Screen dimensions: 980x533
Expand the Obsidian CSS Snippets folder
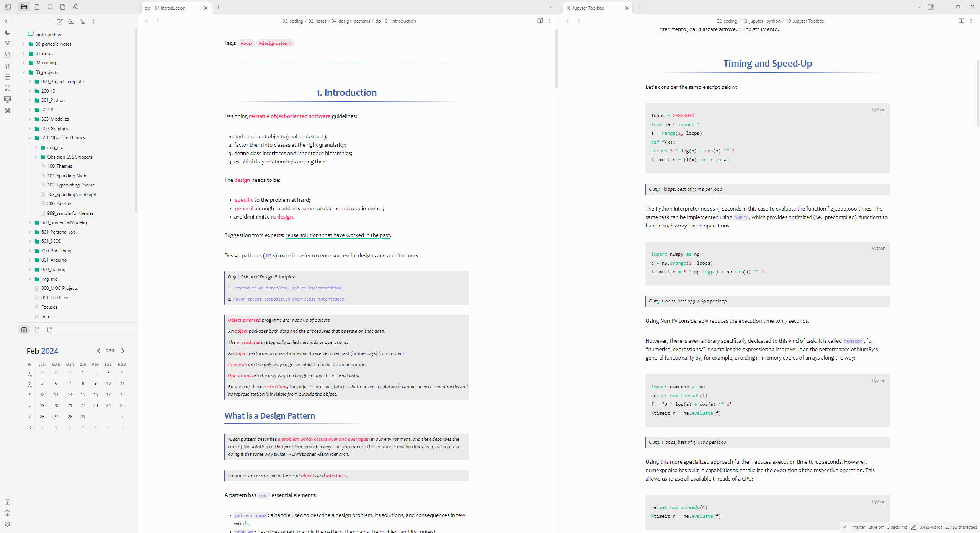(x=36, y=157)
